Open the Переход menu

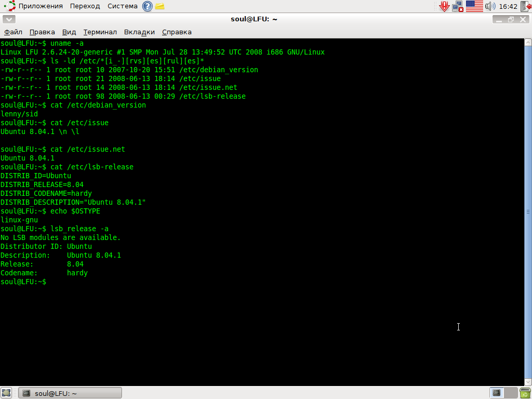85,6
